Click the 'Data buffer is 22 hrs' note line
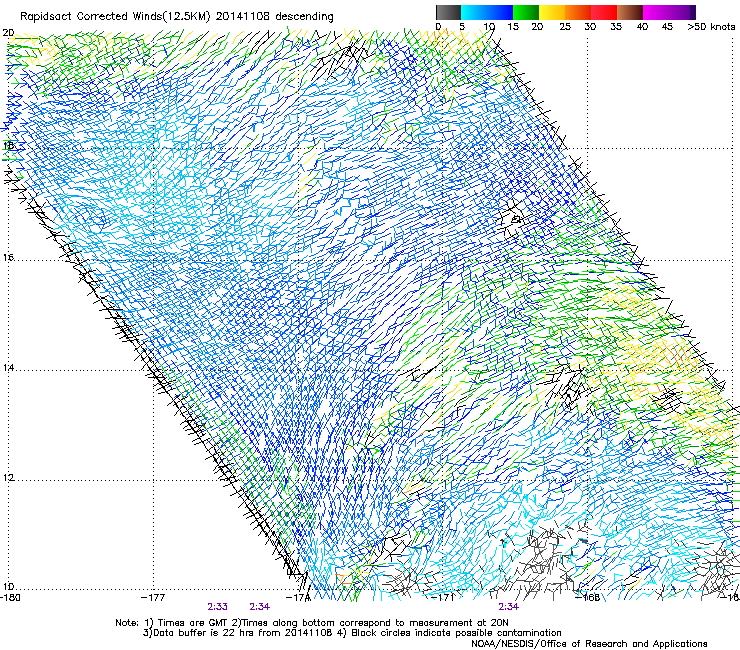 point(352,633)
